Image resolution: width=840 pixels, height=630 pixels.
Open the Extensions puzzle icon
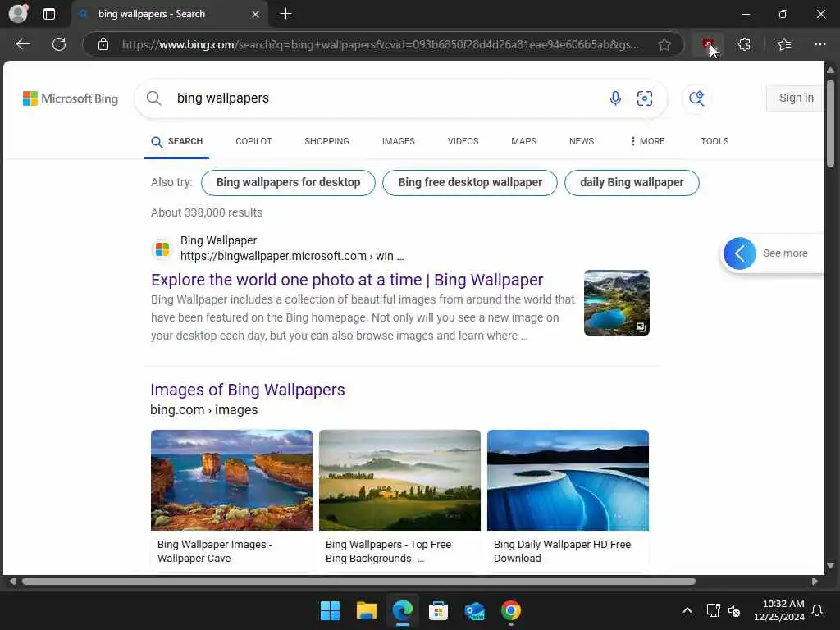tap(744, 44)
